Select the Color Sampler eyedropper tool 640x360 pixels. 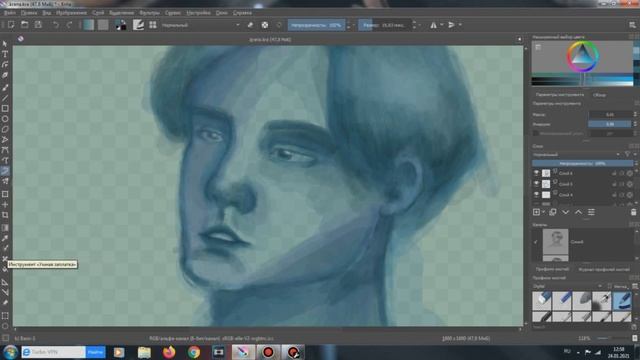tap(5, 238)
